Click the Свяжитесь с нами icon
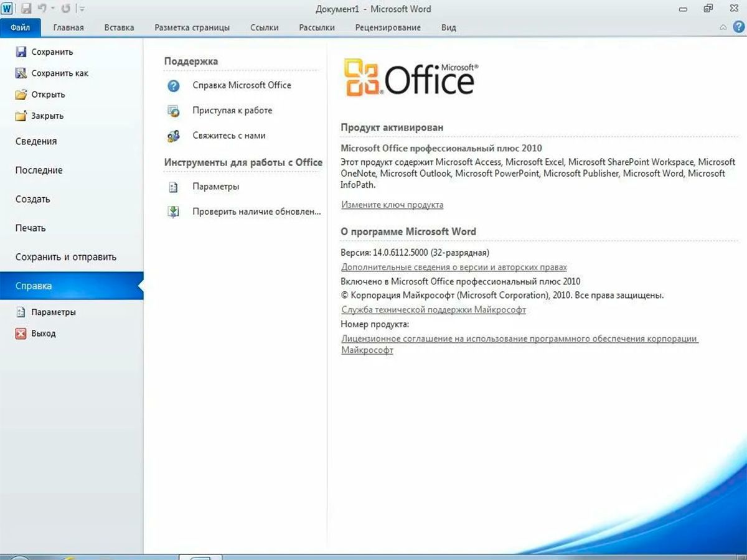 click(x=174, y=136)
